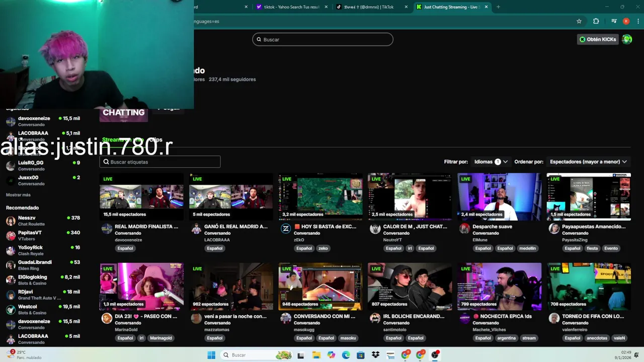This screenshot has width=644, height=362.
Task: Open weather widget showing 25°C
Action: [x=25, y=355]
